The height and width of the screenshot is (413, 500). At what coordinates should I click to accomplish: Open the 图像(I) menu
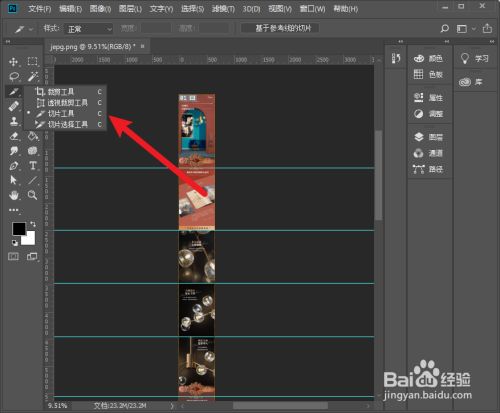click(100, 9)
